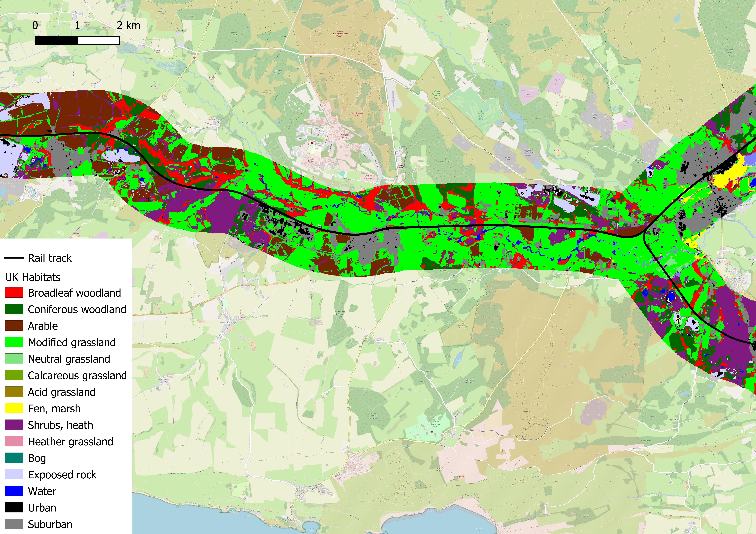Image resolution: width=756 pixels, height=534 pixels.
Task: Click the Coniferous woodland dark green swatch
Action: coord(14,309)
